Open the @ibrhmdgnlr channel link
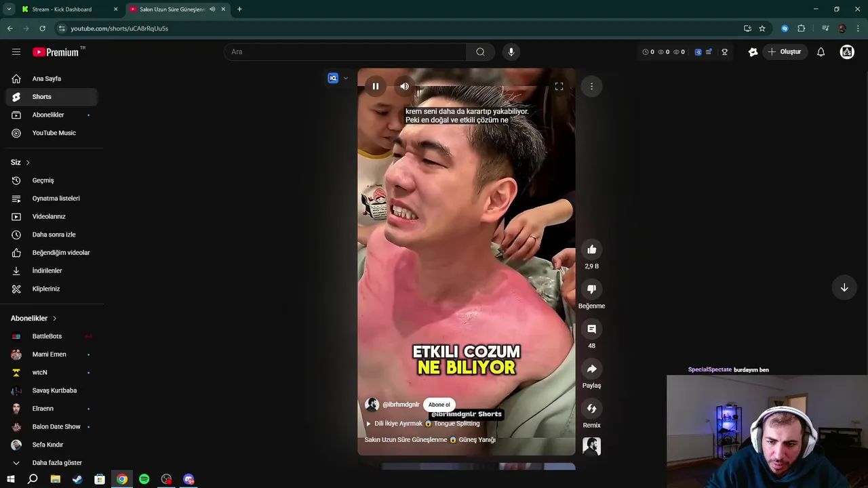This screenshot has height=488, width=868. 401,405
